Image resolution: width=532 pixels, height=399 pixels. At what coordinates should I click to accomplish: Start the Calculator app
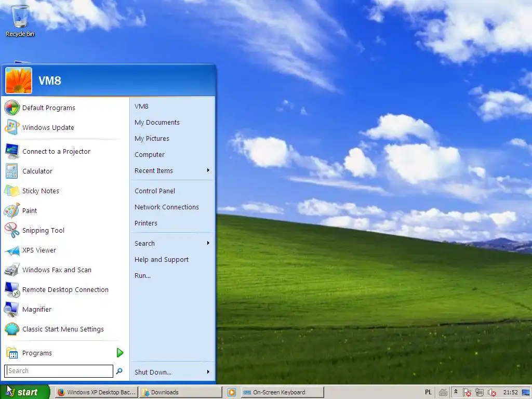click(64, 171)
